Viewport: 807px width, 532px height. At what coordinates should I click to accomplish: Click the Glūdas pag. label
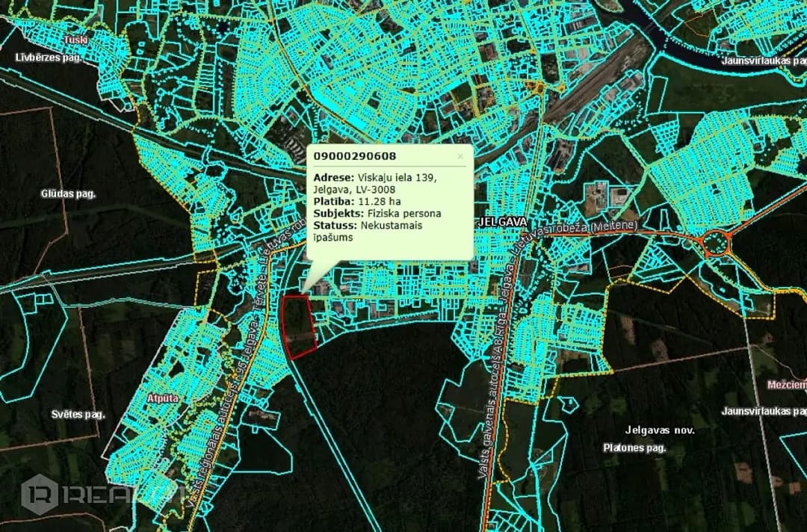[x=68, y=194]
